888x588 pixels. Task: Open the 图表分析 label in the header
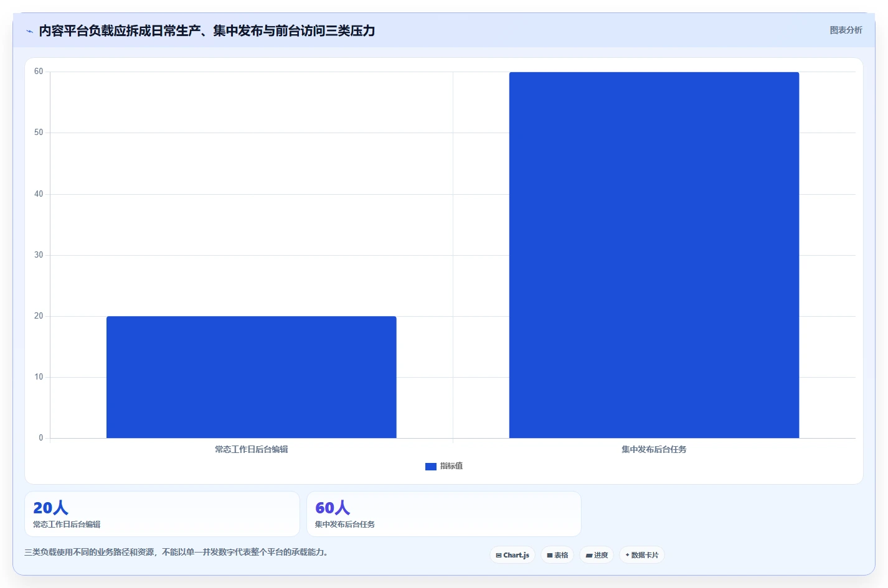846,30
